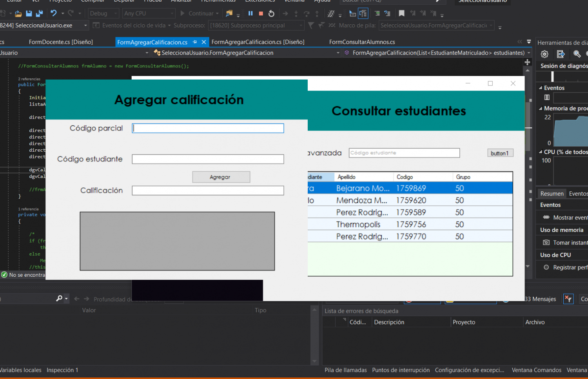Click the camera icon beside Tomar instantánea
The image size is (588, 379).
[546, 243]
